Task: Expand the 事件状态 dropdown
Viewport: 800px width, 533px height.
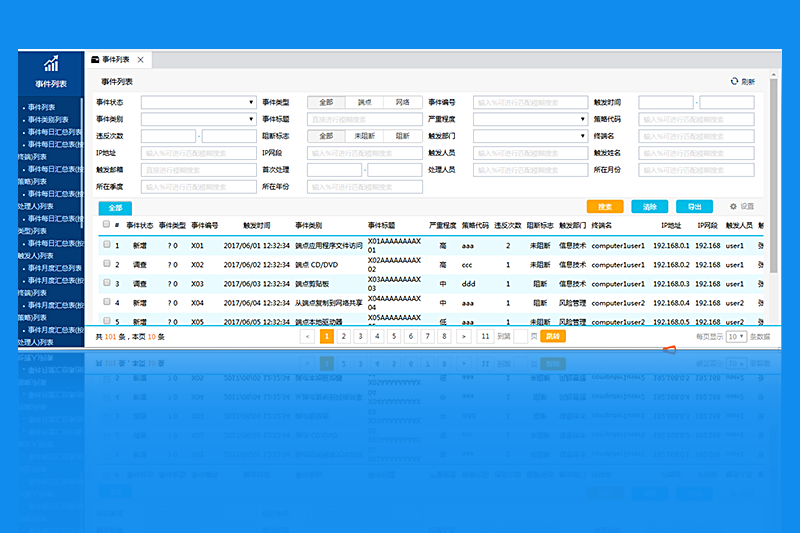Action: 250,102
